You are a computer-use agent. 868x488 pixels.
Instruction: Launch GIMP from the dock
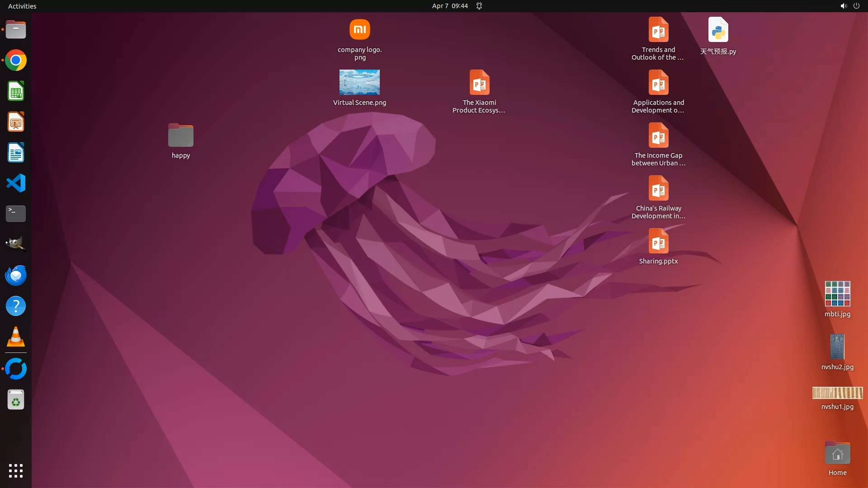point(16,244)
